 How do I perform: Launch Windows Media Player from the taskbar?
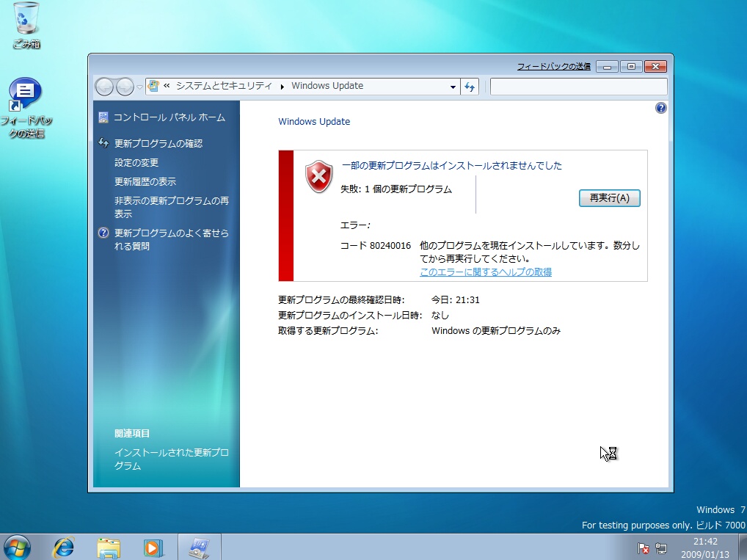(x=153, y=547)
